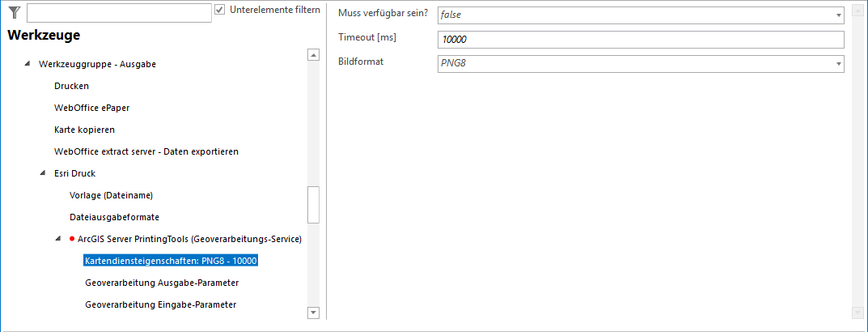This screenshot has width=868, height=332.
Task: Select the Karte kopieren item
Action: click(84, 130)
